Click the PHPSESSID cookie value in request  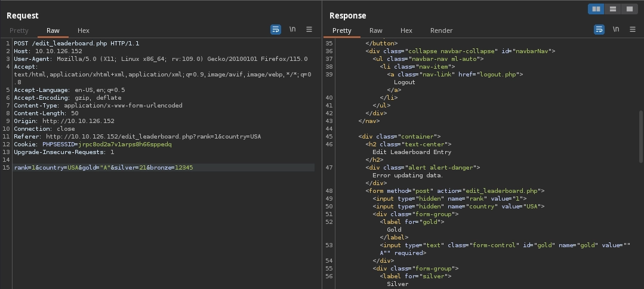pos(125,144)
